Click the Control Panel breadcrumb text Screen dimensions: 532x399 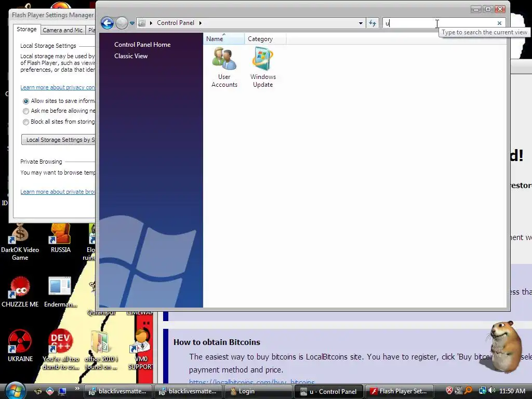point(176,23)
